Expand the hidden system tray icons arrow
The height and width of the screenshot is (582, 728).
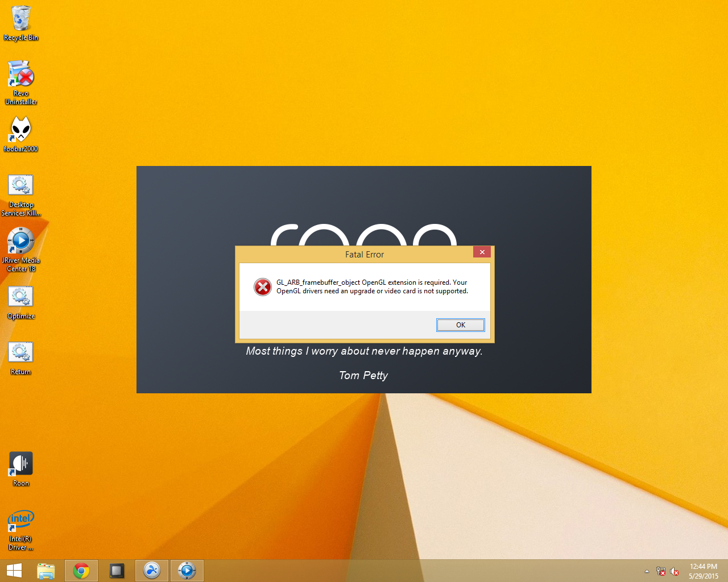[x=647, y=571]
